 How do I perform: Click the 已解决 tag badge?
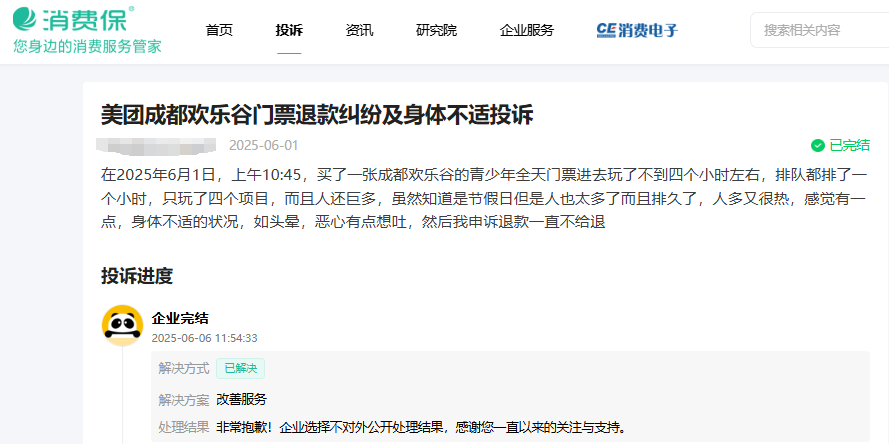(x=240, y=369)
